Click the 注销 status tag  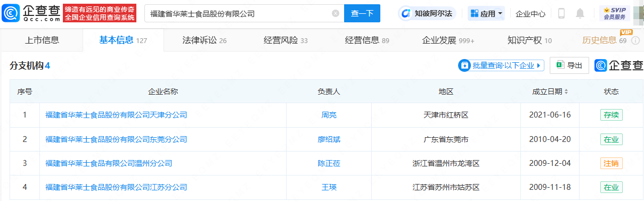point(611,163)
